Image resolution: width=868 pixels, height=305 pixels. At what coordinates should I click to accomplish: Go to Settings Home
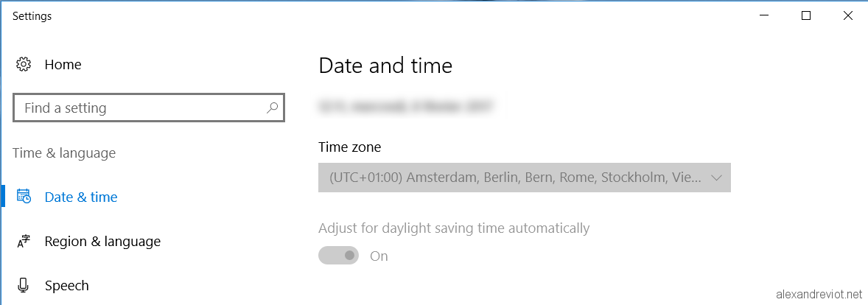tap(63, 65)
